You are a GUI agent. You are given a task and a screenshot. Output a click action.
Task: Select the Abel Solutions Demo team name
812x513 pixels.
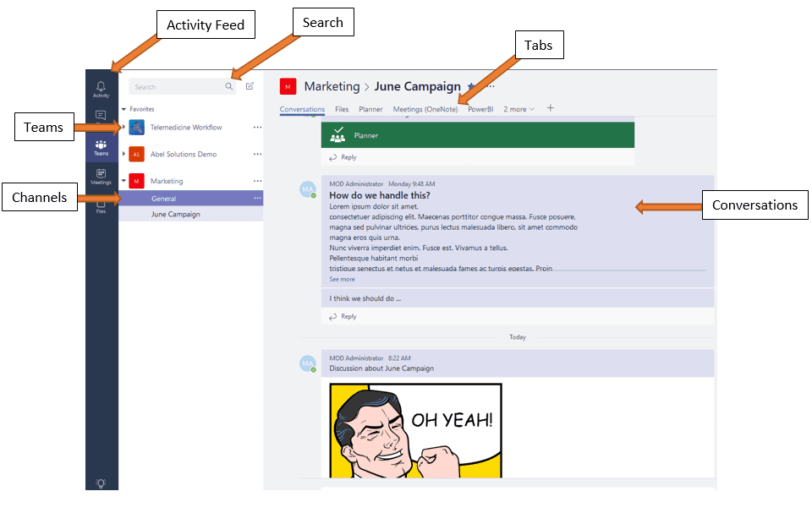pyautogui.click(x=184, y=155)
